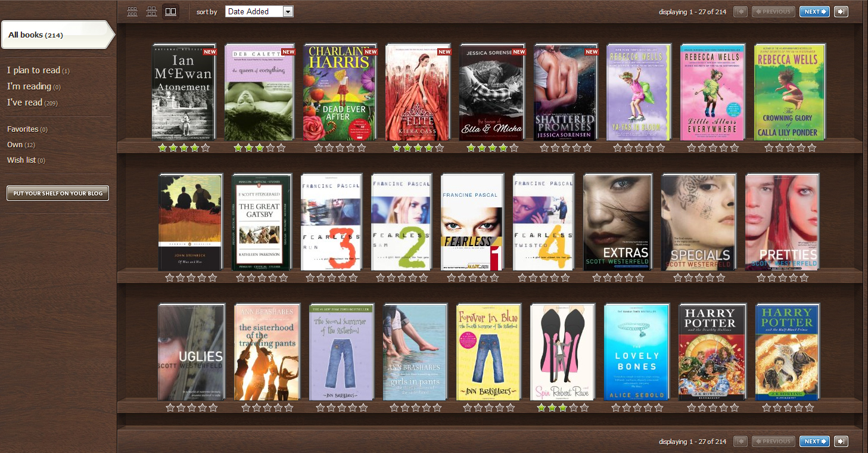Switch to the smallest-cover grid view icon
Image resolution: width=868 pixels, height=453 pixels.
132,11
